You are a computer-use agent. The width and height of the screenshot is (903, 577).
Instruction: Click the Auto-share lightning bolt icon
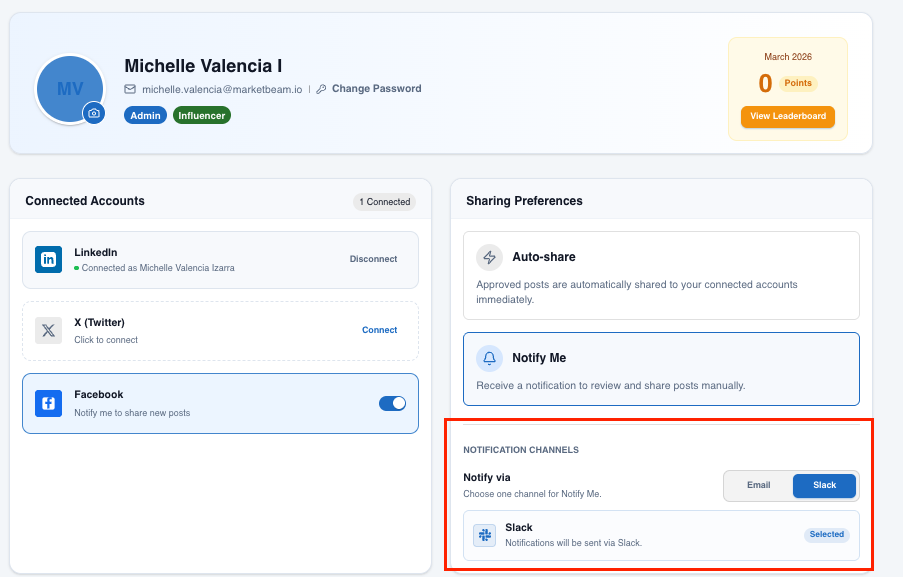tap(490, 257)
